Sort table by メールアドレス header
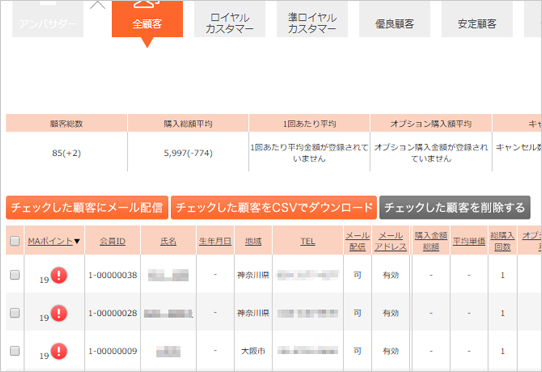 coord(391,241)
